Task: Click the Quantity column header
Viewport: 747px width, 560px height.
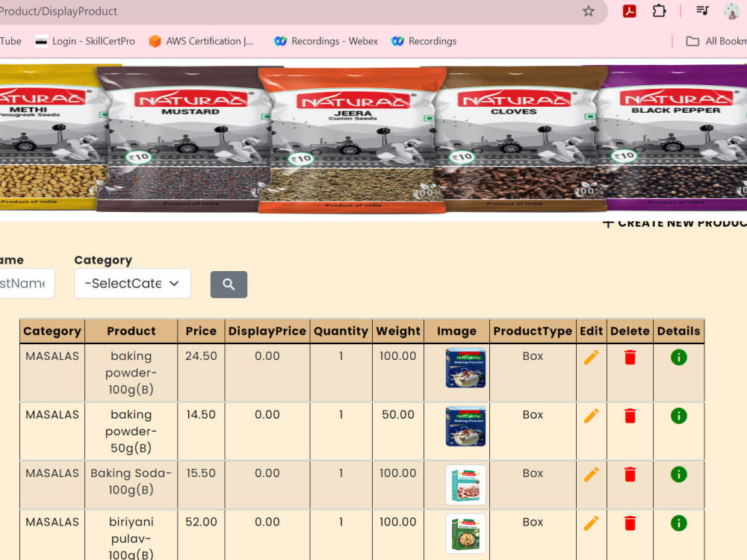Action: click(x=341, y=332)
